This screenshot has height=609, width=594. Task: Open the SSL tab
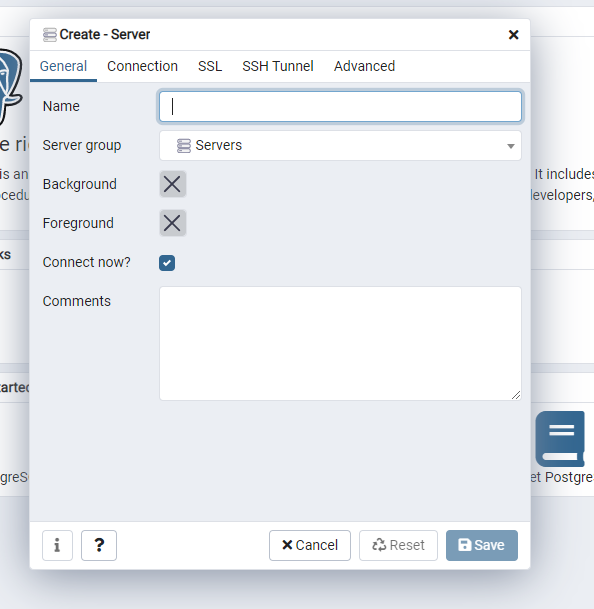pos(210,66)
